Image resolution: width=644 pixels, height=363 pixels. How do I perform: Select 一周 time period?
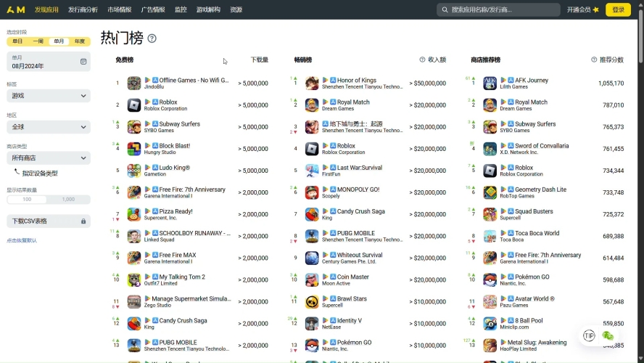(38, 41)
